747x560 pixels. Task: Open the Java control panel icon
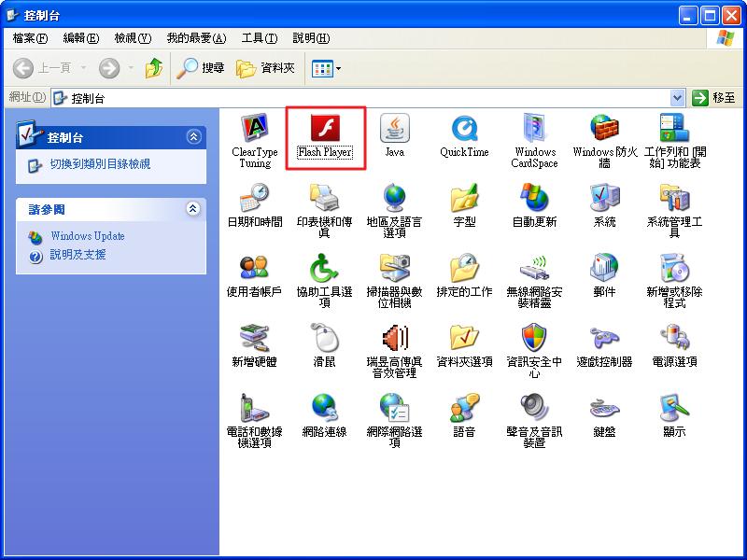394,129
